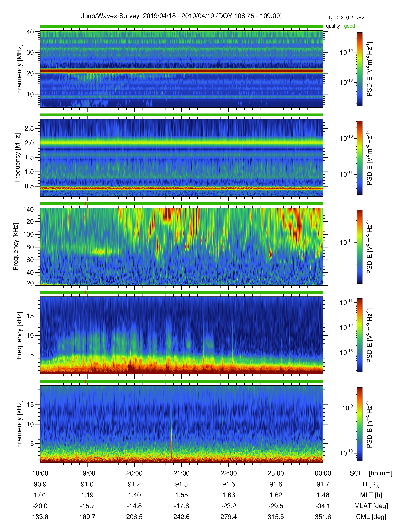
Task: Click the MLAT [deg] row label
Action: click(371, 506)
